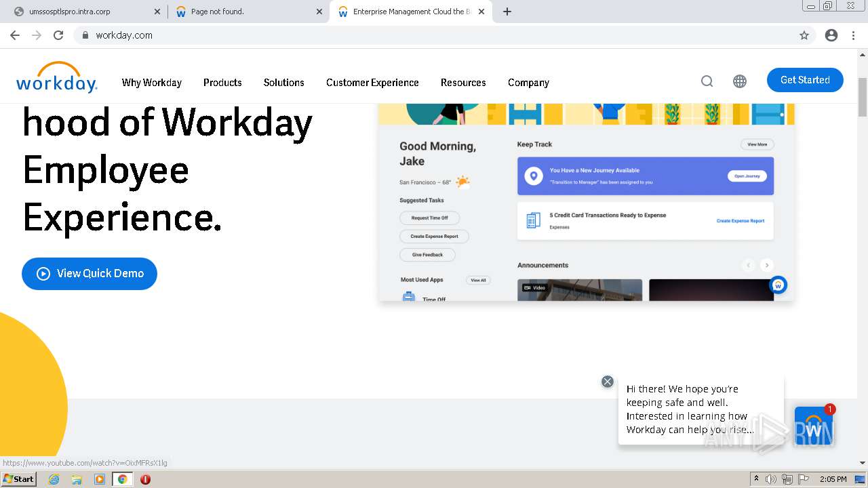Screen dimensions: 868x488
Task: Open the media player taskbar icon
Action: (x=100, y=479)
